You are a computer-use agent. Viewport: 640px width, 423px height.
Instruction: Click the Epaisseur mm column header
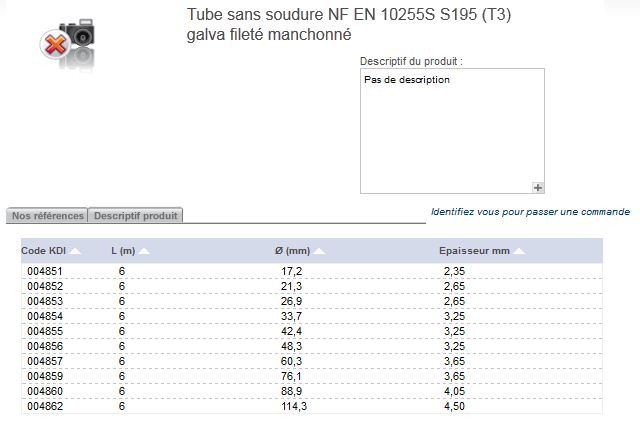pos(474,251)
